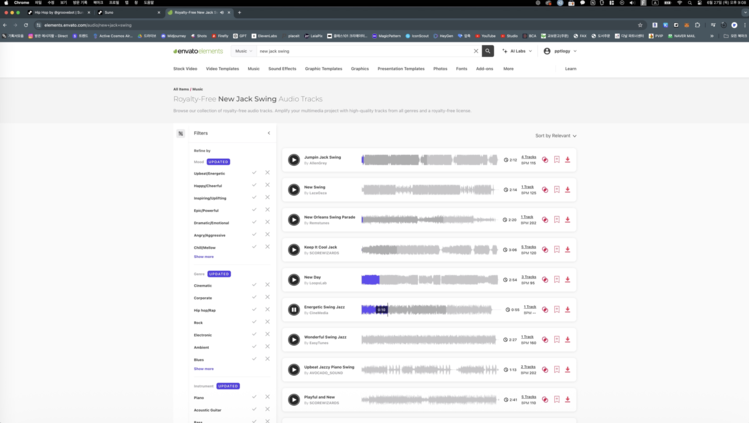Bookmark the New Orleans Swing Parade track
Image resolution: width=749 pixels, height=423 pixels.
pos(556,220)
